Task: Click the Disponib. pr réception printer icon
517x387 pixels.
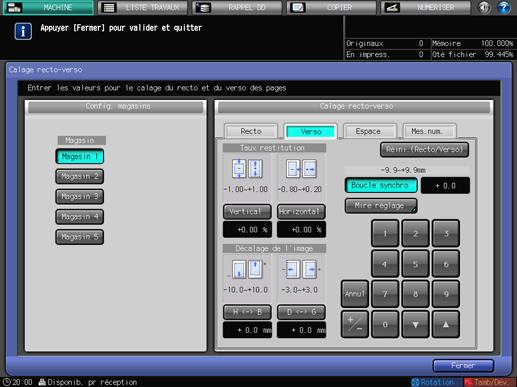Action: click(x=42, y=382)
